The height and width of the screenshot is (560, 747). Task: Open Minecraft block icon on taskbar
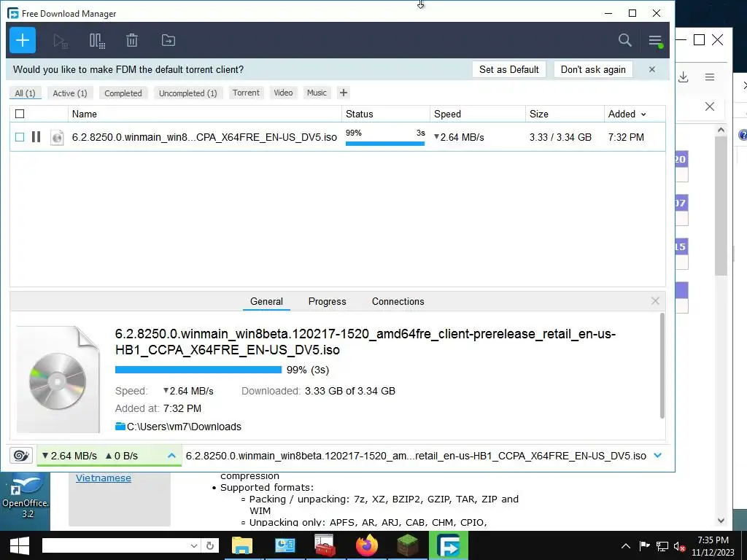[x=408, y=545]
